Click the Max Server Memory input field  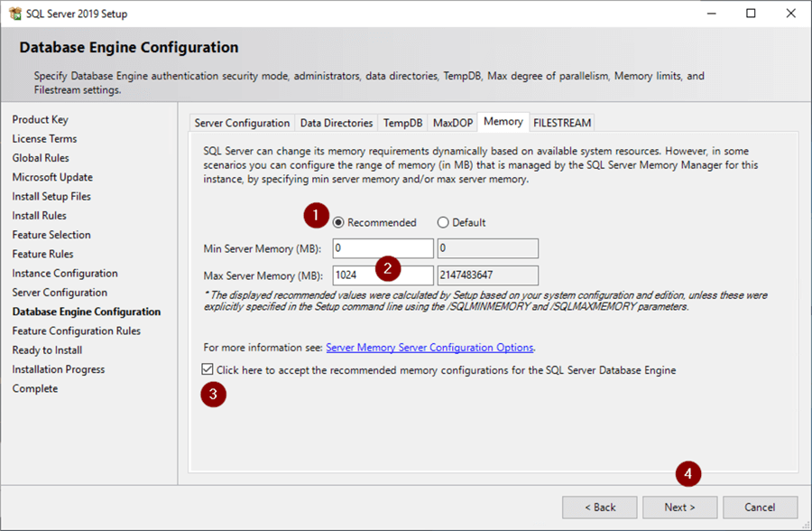[x=355, y=275]
